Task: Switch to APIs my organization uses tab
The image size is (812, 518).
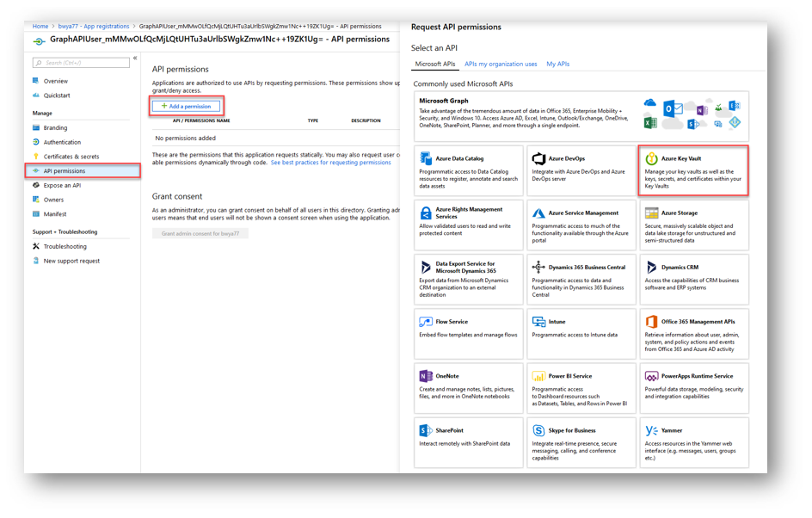Action: (501, 65)
